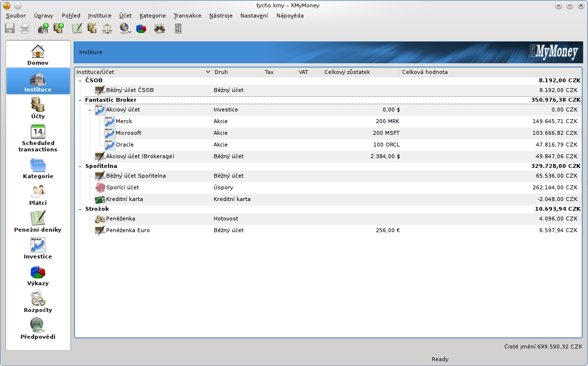Screen dimensions: 588x366
Task: Click the Instituce/Účet column sort arrow
Action: click(208, 72)
